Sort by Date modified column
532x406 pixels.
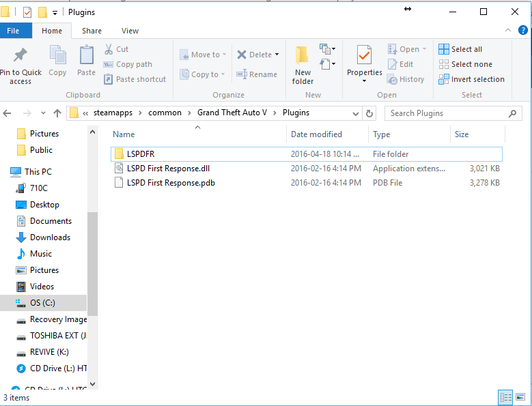tap(327, 134)
